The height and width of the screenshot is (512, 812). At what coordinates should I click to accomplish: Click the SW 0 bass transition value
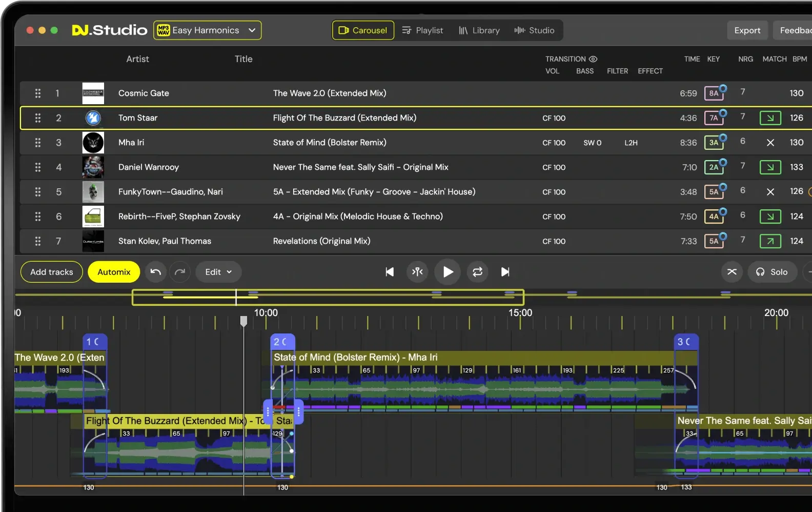[x=592, y=143]
